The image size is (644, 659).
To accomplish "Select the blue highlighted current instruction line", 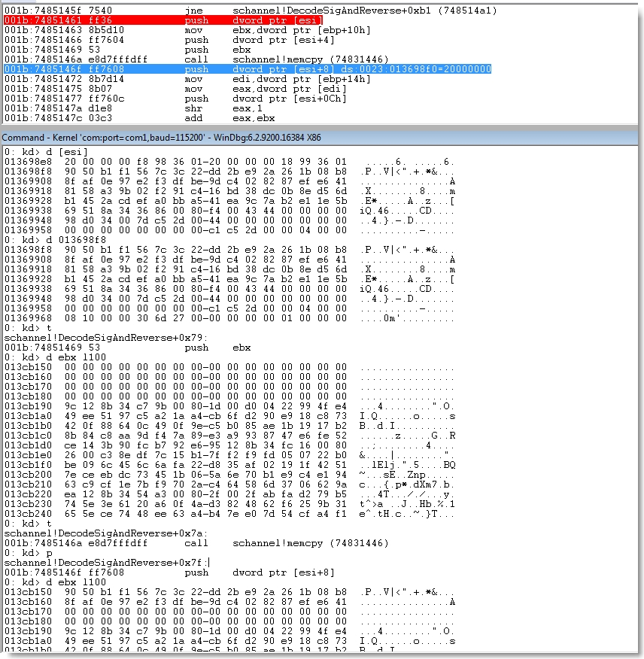I will (248, 69).
